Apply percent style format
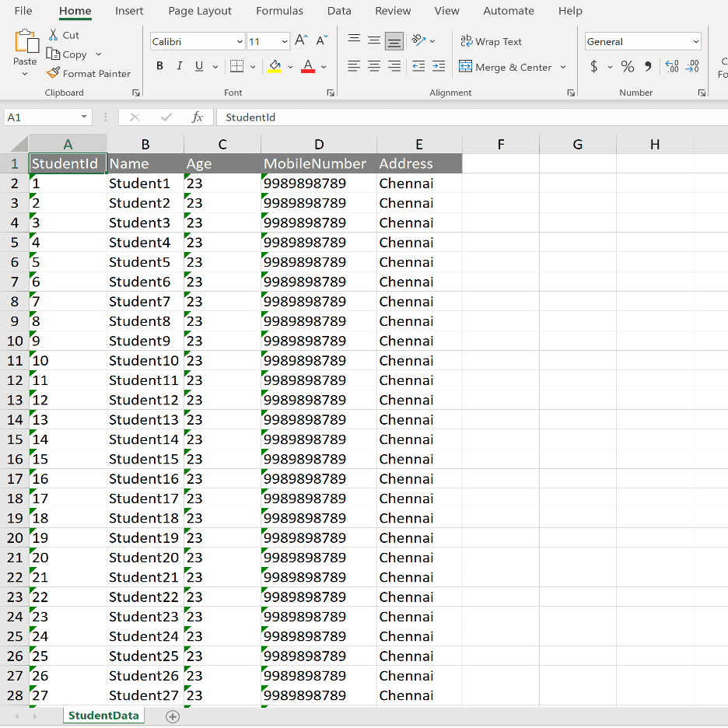The width and height of the screenshot is (728, 728). click(627, 66)
